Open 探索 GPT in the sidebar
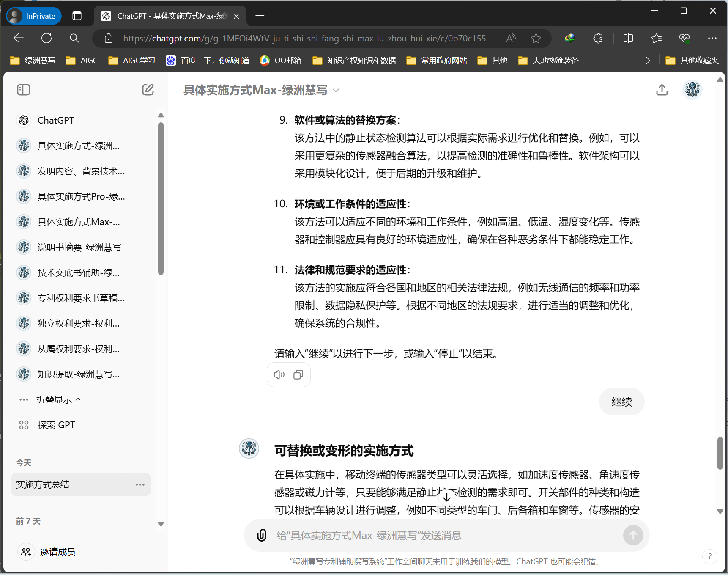This screenshot has height=575, width=728. [x=56, y=425]
